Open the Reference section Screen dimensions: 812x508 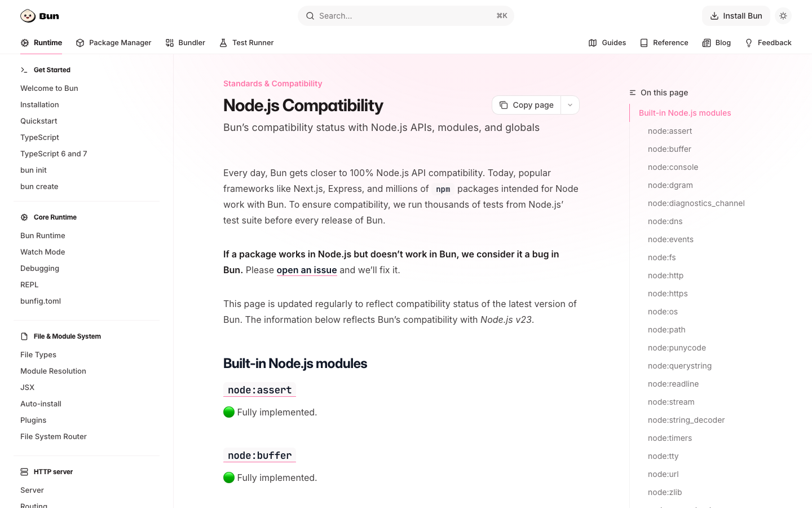[664, 43]
